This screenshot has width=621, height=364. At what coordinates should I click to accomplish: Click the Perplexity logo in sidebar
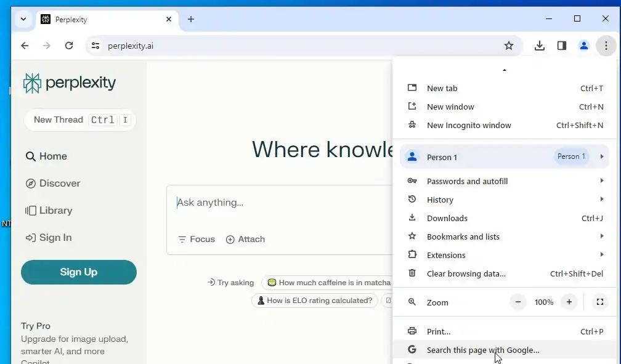70,83
